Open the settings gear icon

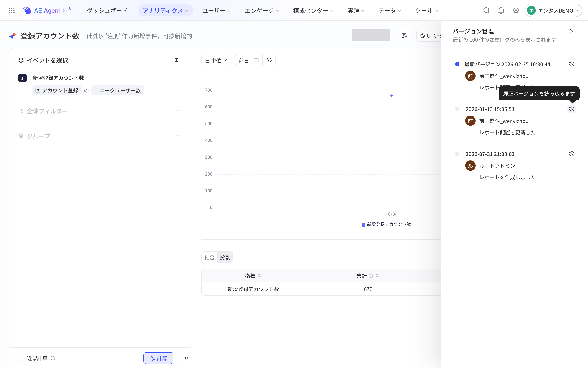pyautogui.click(x=516, y=10)
